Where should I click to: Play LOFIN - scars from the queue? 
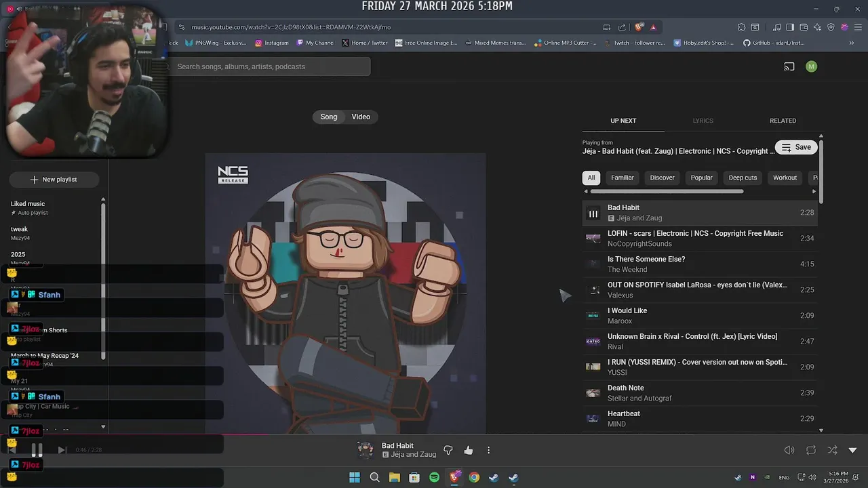[701, 239]
